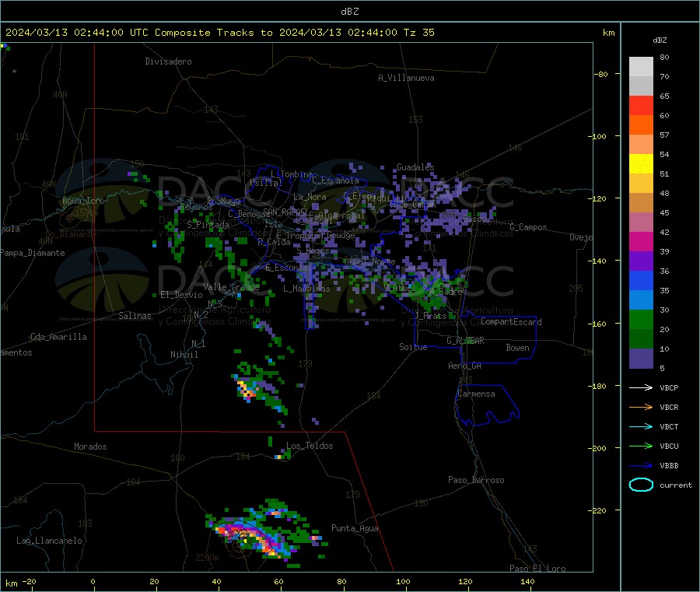
Task: Click the 60 tick on bottom axis
Action: pyautogui.click(x=278, y=581)
